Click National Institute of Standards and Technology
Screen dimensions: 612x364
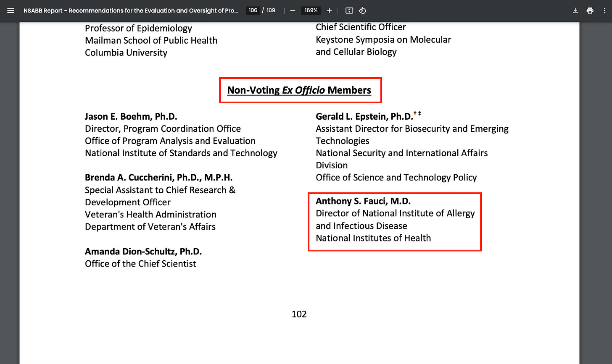pyautogui.click(x=181, y=153)
